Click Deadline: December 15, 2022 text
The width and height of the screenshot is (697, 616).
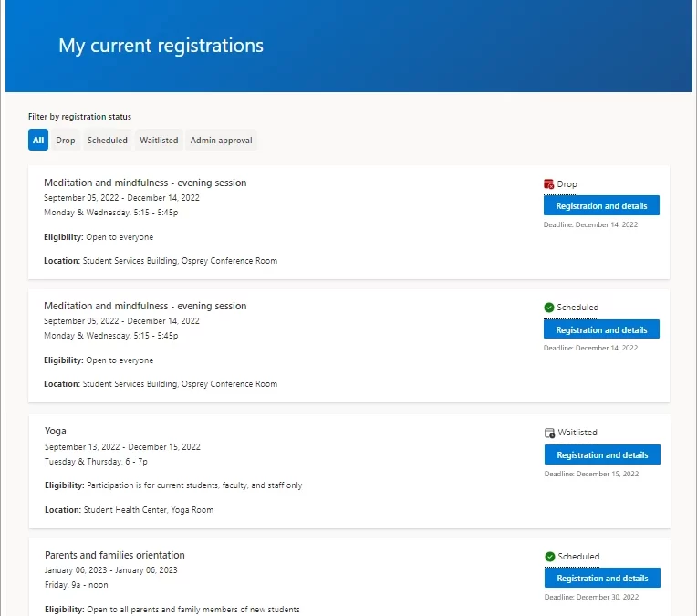(591, 474)
